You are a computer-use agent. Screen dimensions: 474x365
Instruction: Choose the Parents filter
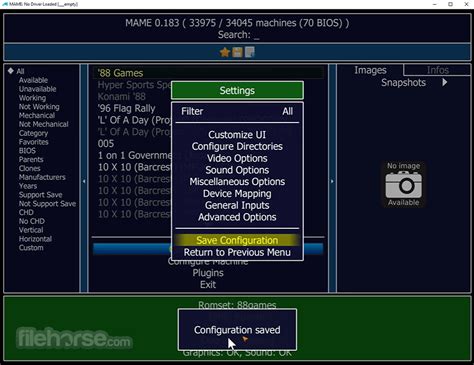point(31,159)
